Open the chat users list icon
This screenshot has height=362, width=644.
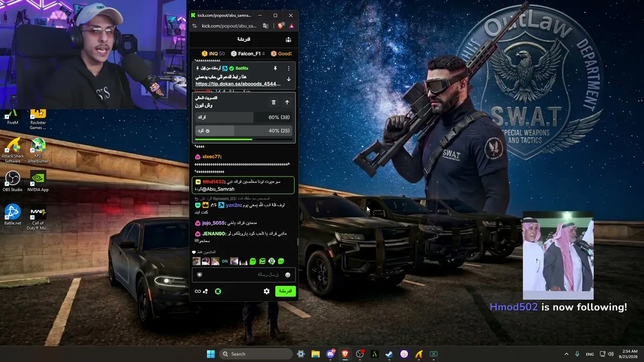[x=288, y=40]
